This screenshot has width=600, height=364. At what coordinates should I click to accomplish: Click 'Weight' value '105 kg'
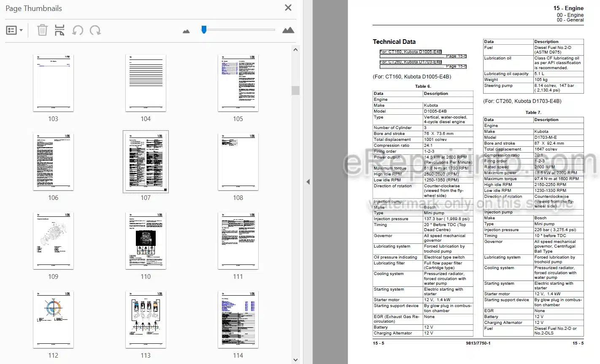[541, 80]
